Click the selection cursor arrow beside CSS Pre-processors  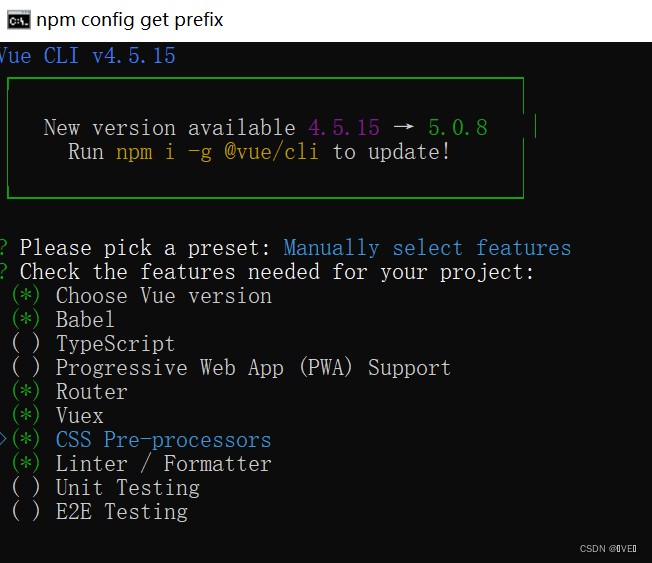4,440
